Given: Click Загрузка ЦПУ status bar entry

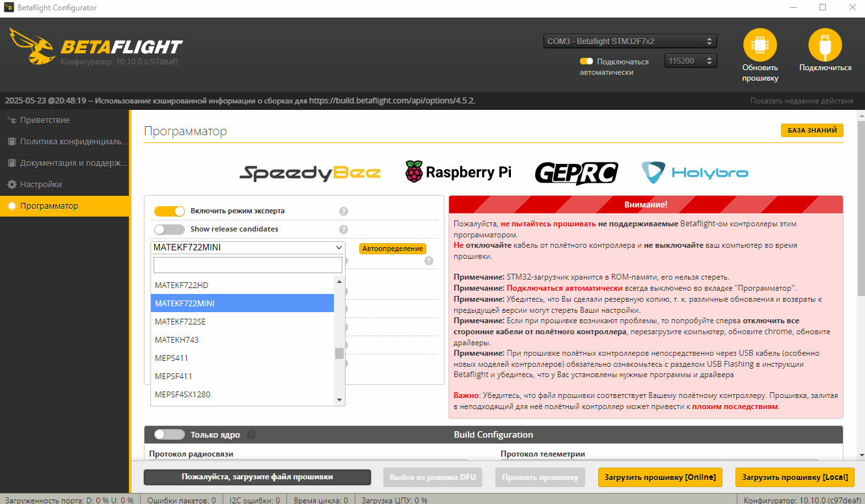Looking at the screenshot, I should click(x=394, y=500).
